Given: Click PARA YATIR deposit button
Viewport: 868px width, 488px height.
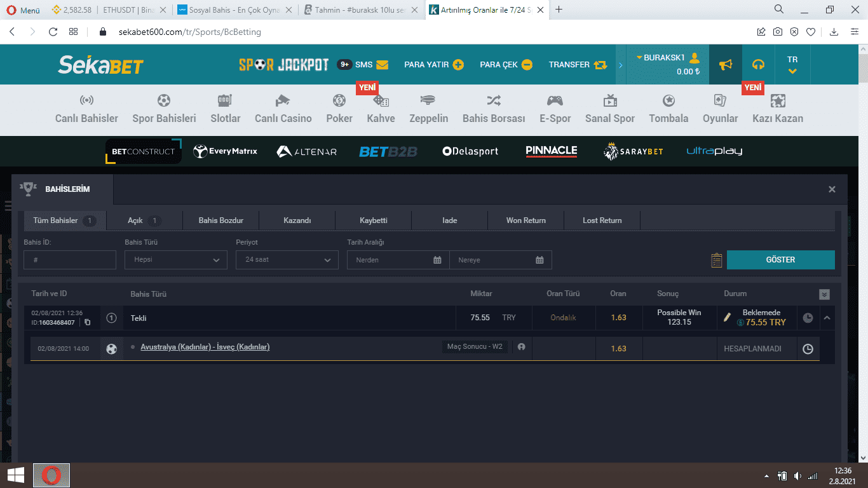Looking at the screenshot, I should tap(434, 64).
